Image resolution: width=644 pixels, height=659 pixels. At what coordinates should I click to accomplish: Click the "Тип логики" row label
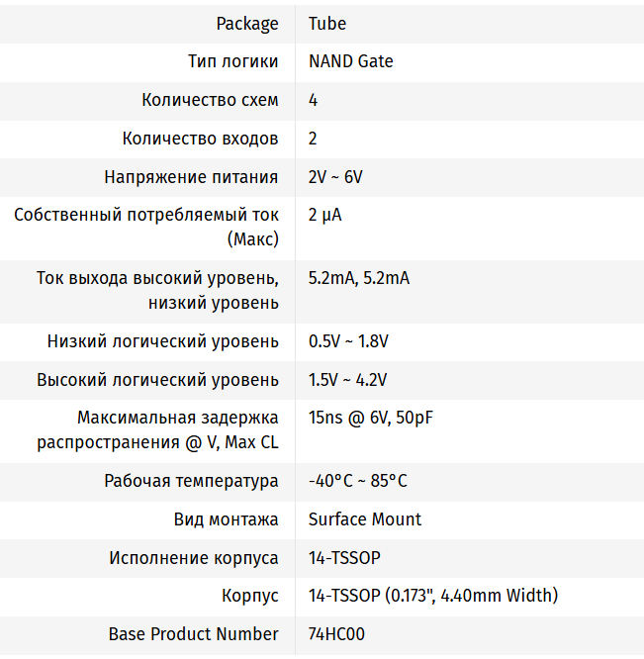pyautogui.click(x=232, y=61)
